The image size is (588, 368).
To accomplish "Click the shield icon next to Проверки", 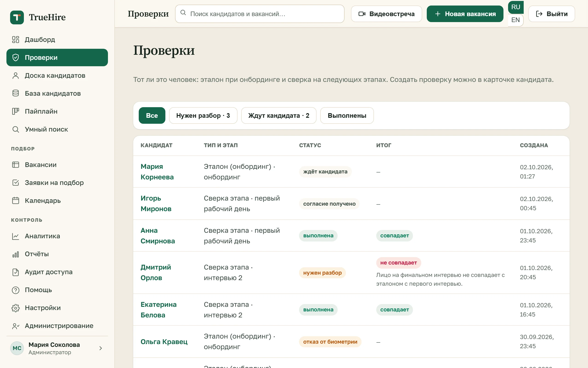I will pyautogui.click(x=16, y=57).
